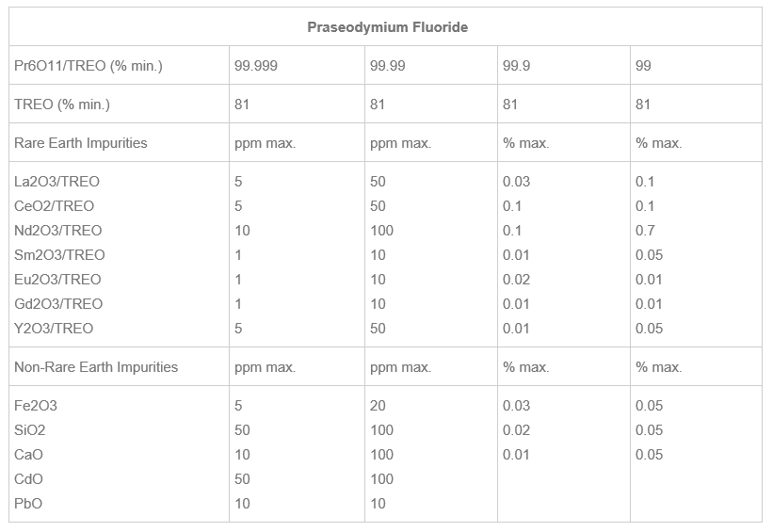Select the Pr6O11/TREO (% min.) row label
Image resolution: width=773 pixels, height=532 pixels.
pyautogui.click(x=89, y=66)
